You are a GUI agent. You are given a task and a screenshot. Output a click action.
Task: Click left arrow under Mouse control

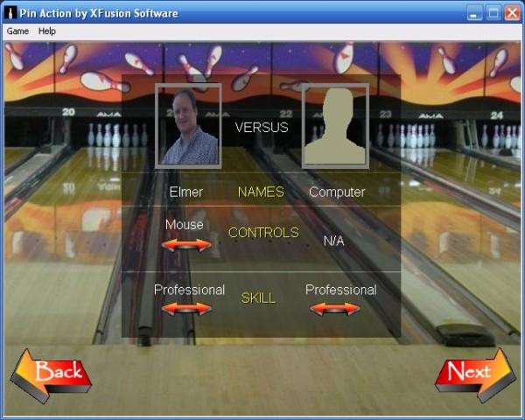[171, 245]
